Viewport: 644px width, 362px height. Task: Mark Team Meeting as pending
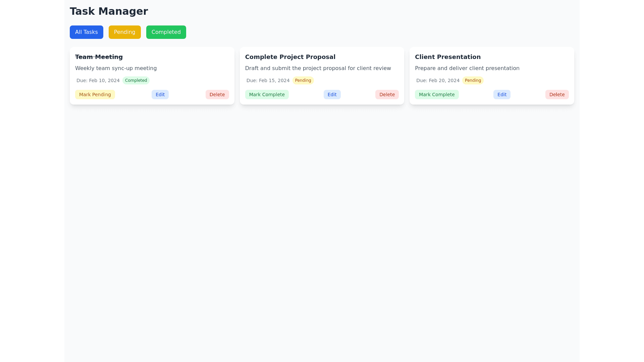[x=95, y=95]
